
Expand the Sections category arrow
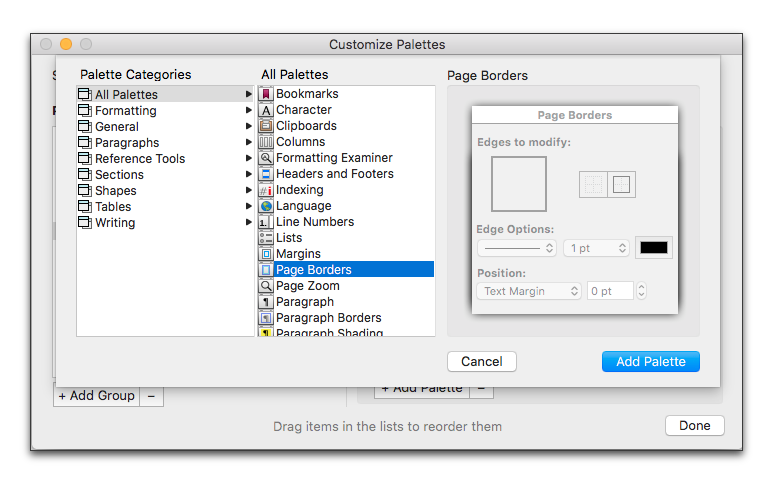tap(248, 174)
